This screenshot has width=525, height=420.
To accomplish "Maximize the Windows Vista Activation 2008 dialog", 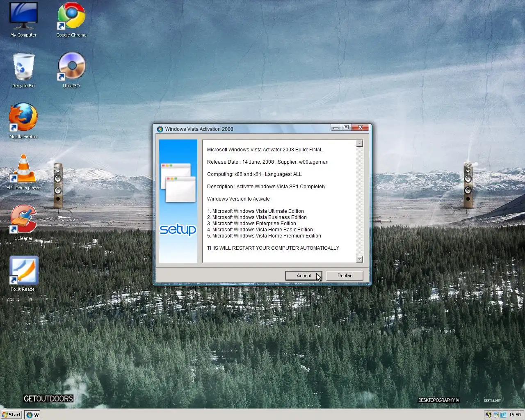I will coord(346,128).
